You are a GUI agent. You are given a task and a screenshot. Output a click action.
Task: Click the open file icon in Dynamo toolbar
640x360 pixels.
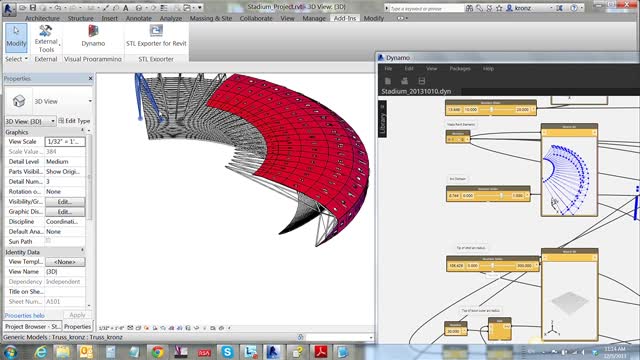click(404, 81)
